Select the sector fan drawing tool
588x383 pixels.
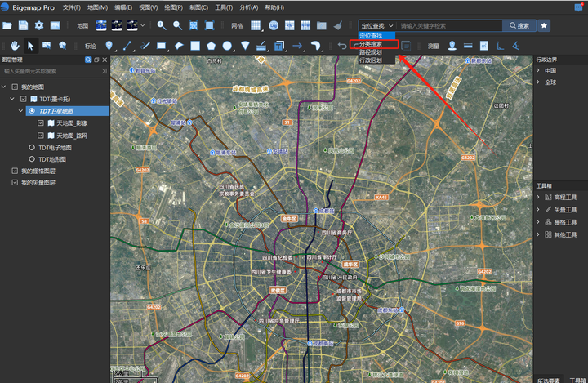coord(245,46)
